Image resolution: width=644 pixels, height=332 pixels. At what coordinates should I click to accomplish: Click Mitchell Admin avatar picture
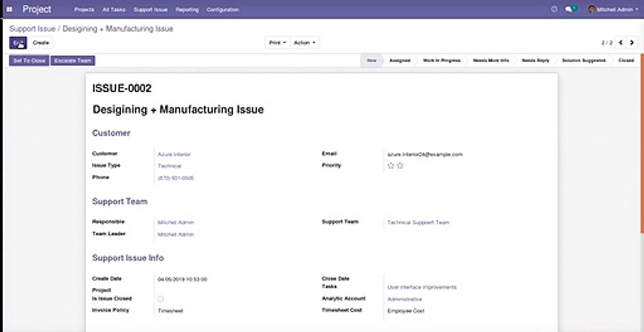[591, 9]
